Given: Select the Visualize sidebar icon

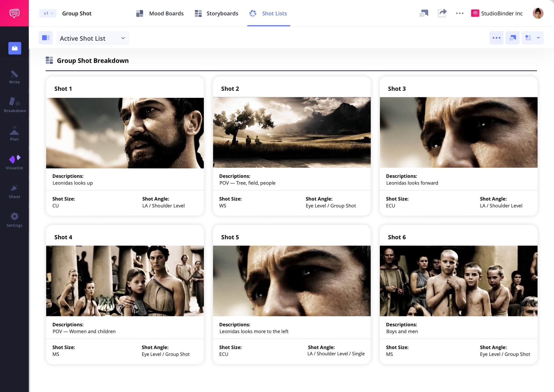Looking at the screenshot, I should tap(14, 162).
